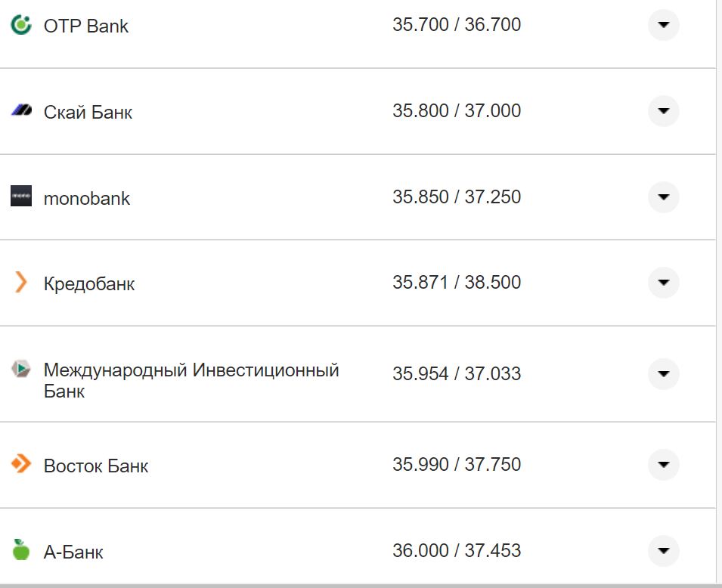Expand Международный Инвестиционный Банк details
The height and width of the screenshot is (588, 722).
click(x=663, y=374)
